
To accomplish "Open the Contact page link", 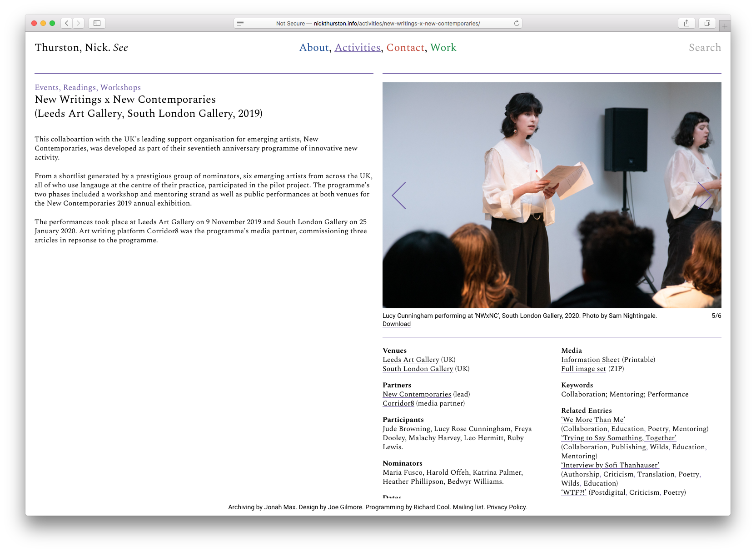I will (405, 48).
